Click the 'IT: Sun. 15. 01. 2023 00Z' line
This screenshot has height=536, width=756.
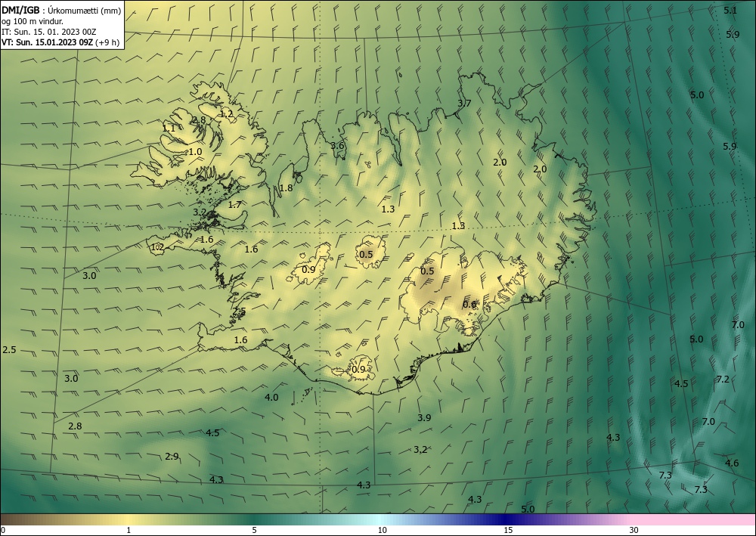click(x=48, y=32)
